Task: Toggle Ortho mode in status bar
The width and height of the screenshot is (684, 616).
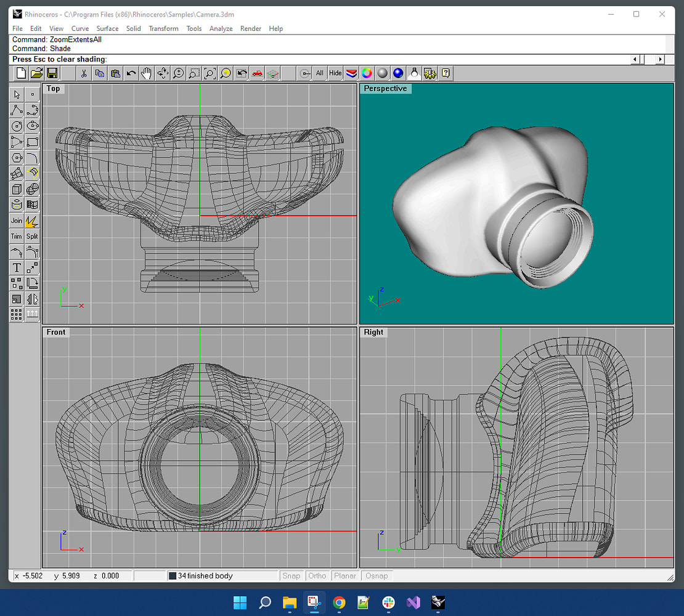Action: pyautogui.click(x=317, y=576)
